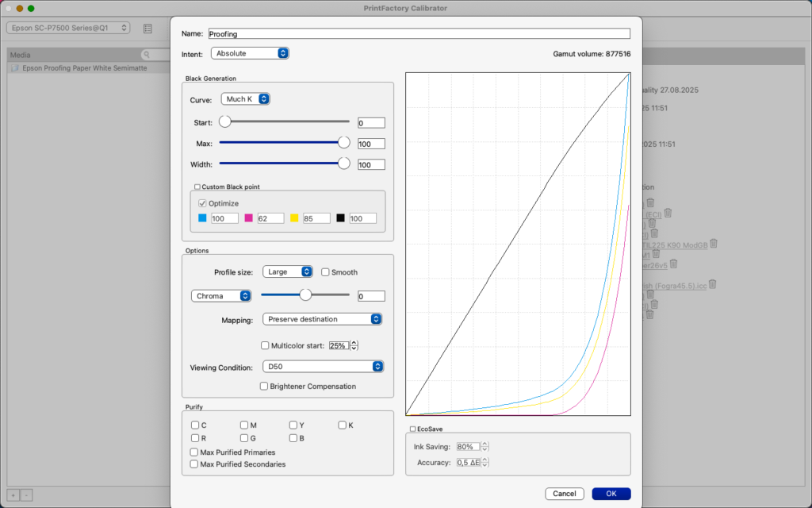Click the cyan black-point value field

click(x=224, y=219)
